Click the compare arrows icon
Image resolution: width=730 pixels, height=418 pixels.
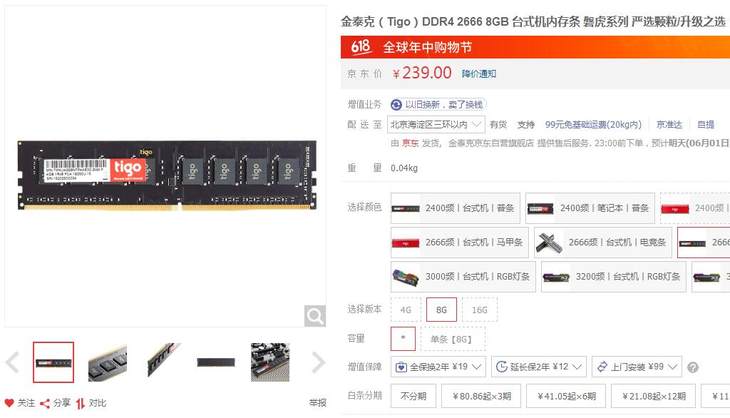point(81,404)
